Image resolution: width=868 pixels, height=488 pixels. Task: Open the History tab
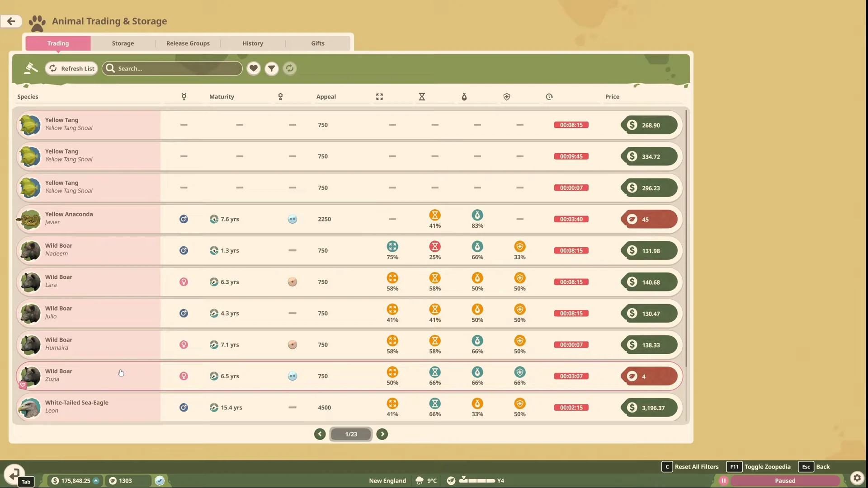(x=253, y=43)
